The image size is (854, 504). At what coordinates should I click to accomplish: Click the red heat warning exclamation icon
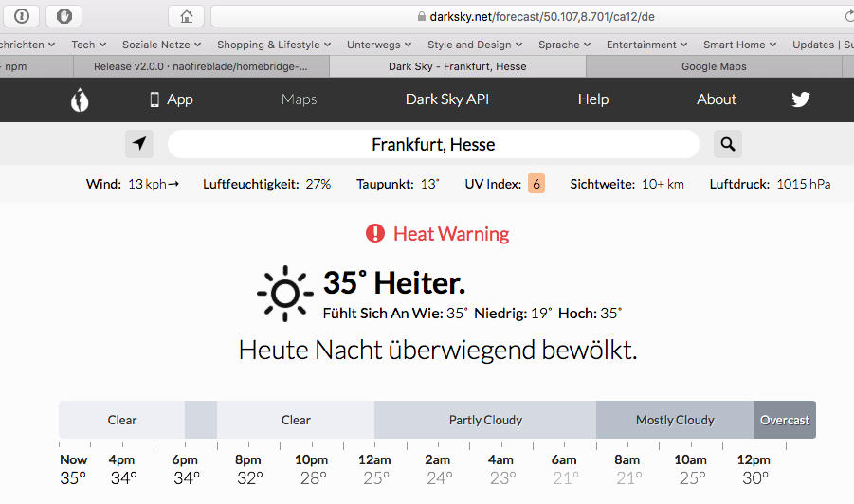[375, 233]
